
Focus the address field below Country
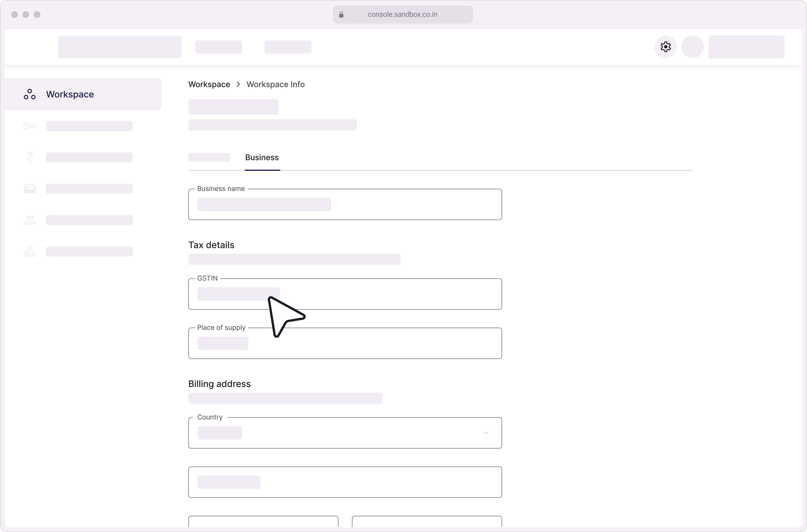click(345, 482)
